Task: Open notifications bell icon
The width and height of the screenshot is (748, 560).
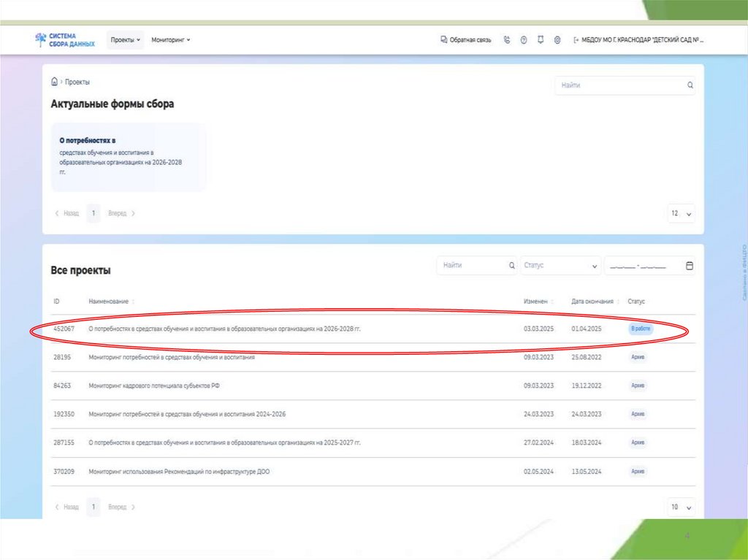Action: (541, 40)
